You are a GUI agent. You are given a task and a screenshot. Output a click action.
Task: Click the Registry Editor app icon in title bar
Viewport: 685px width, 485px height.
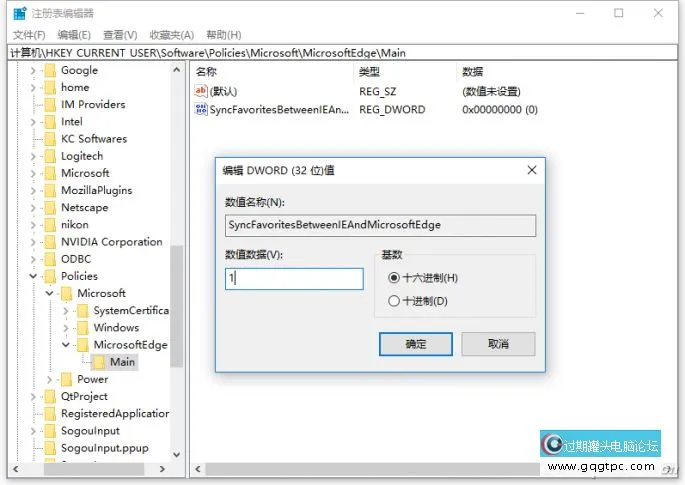click(x=19, y=13)
